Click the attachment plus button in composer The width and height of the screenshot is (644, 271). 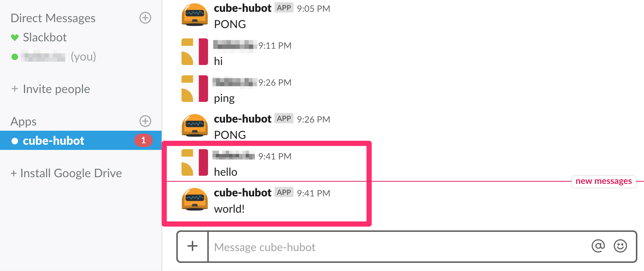pos(193,246)
